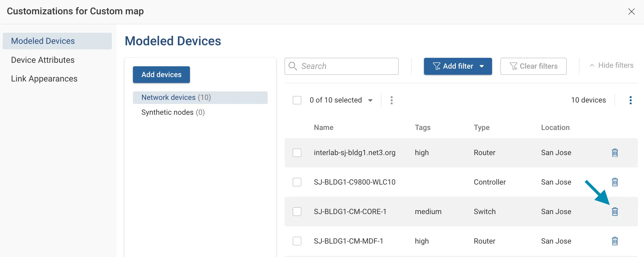Click the Controller type cell

click(490, 182)
